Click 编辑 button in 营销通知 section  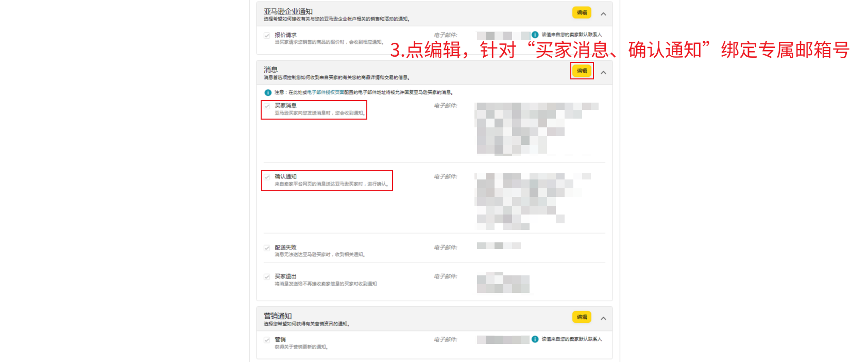coord(582,317)
